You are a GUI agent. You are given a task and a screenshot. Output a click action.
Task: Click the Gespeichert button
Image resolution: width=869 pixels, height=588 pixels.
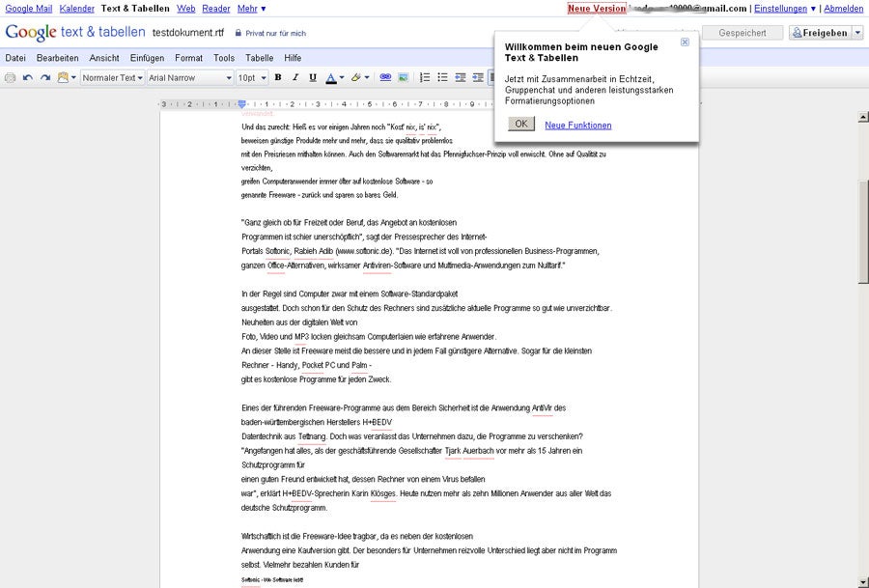pos(743,33)
